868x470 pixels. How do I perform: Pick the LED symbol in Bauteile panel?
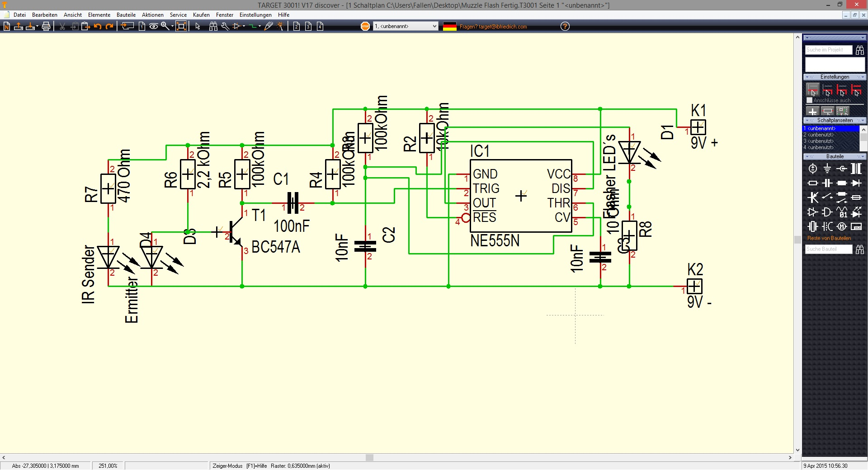[856, 212]
